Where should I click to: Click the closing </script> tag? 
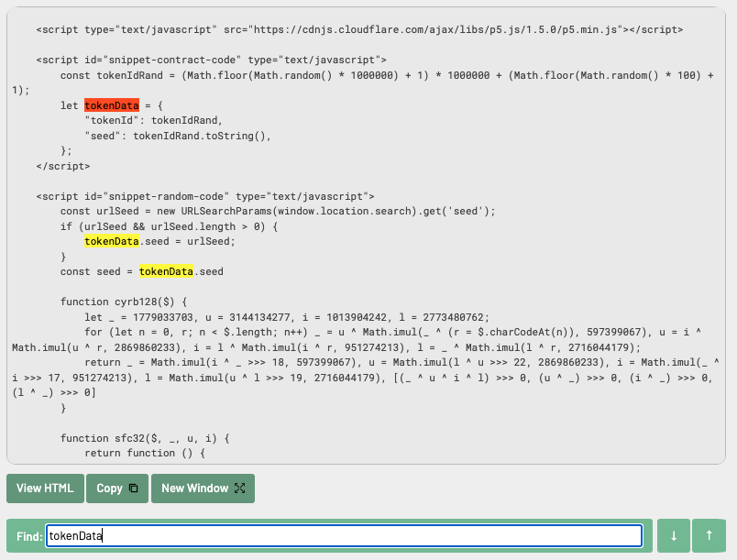63,166
